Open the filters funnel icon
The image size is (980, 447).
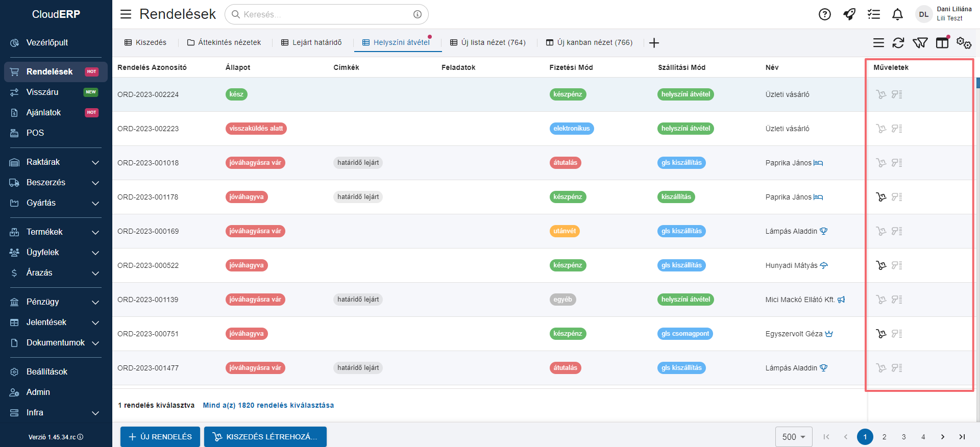920,43
